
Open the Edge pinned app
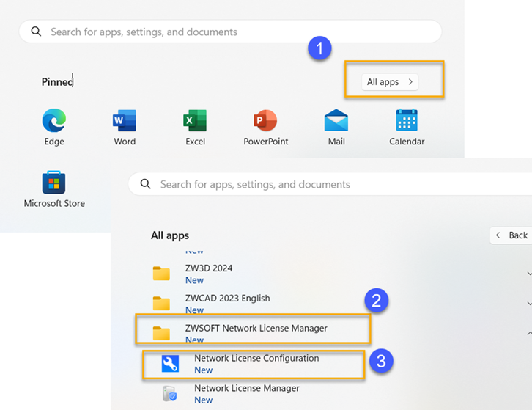54,127
